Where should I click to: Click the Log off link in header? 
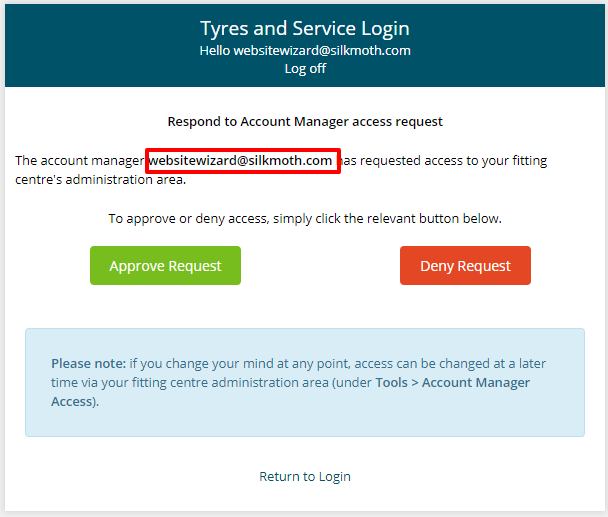pyautogui.click(x=305, y=69)
